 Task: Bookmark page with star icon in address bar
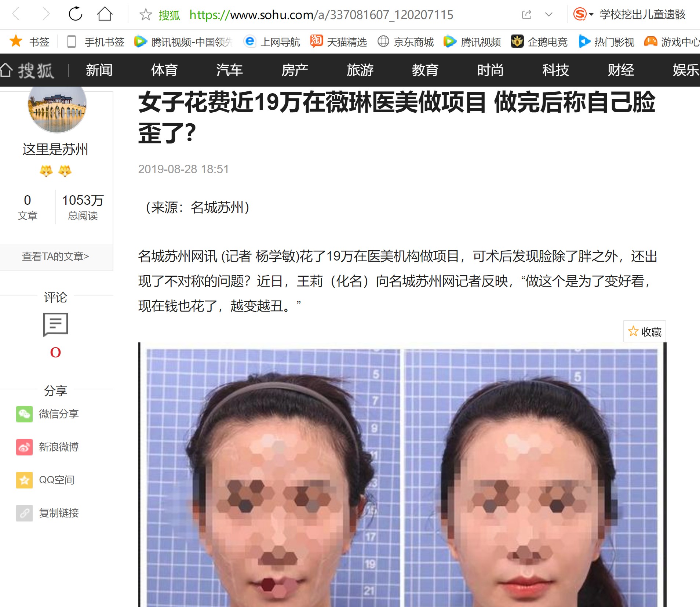coord(146,15)
